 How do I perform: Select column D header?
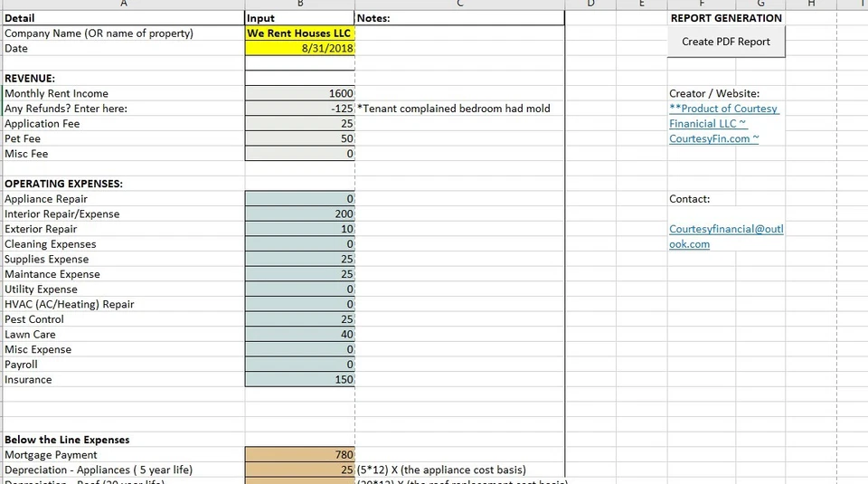tap(590, 4)
